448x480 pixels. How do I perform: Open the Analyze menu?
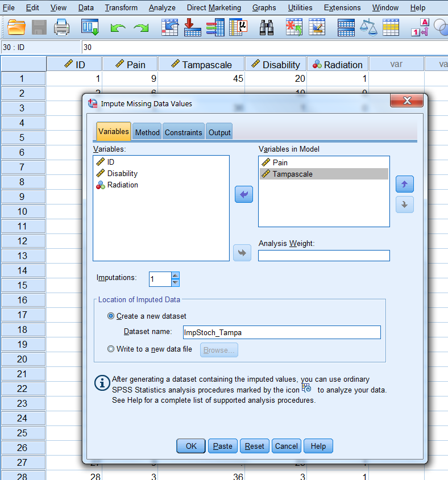[x=162, y=7]
